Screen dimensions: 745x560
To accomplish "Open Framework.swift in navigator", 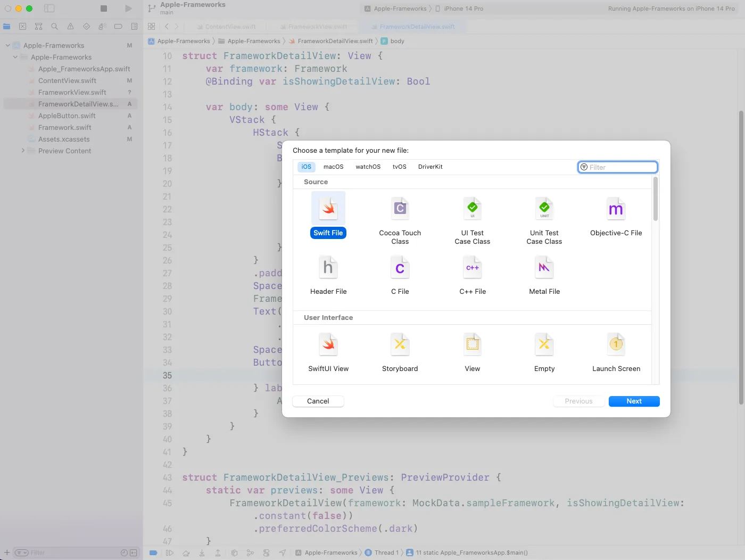I will pyautogui.click(x=65, y=128).
